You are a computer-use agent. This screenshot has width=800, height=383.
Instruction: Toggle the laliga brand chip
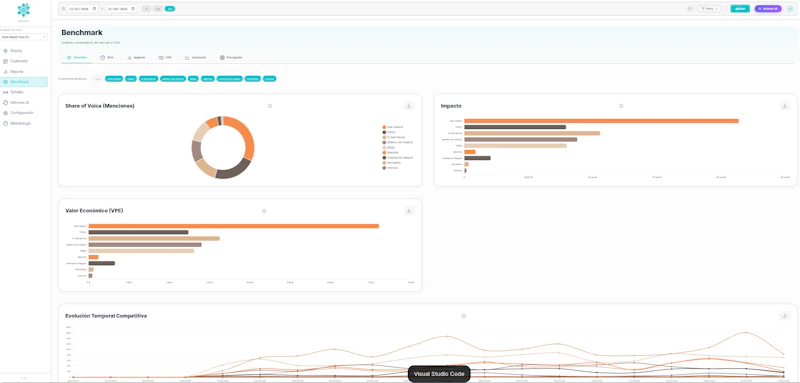tap(193, 79)
